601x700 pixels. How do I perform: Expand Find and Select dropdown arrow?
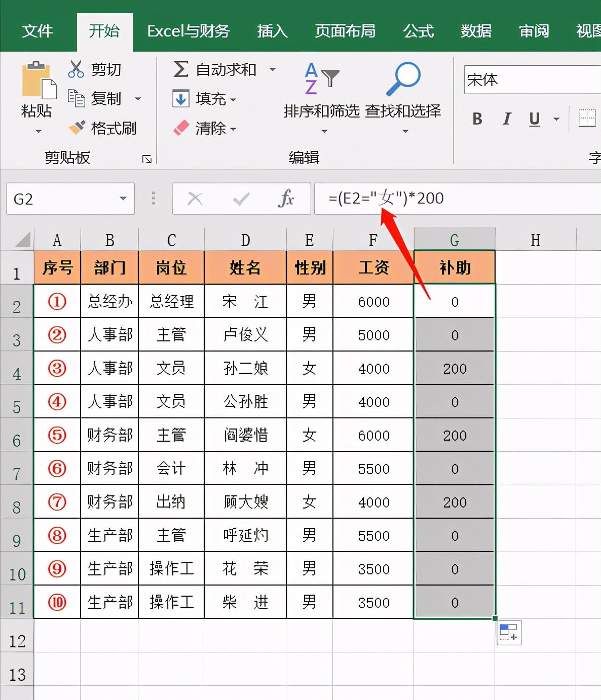pyautogui.click(x=405, y=131)
